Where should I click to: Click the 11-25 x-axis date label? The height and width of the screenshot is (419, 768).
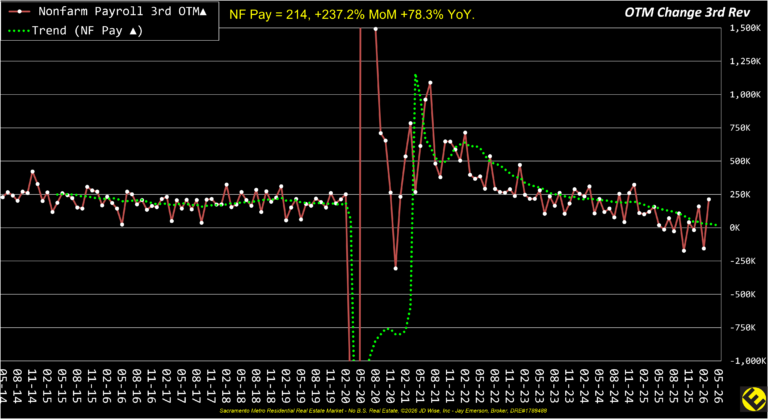tap(689, 386)
